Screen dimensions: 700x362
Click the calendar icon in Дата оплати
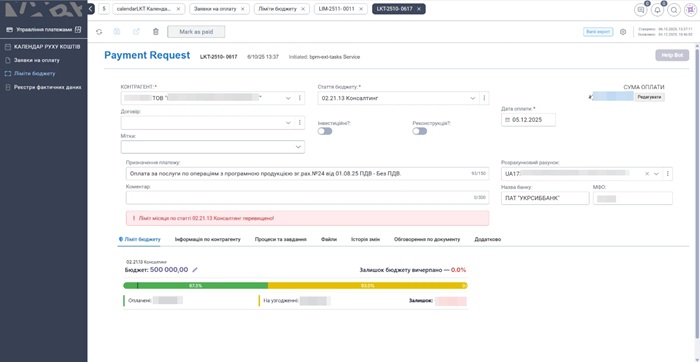tap(507, 120)
